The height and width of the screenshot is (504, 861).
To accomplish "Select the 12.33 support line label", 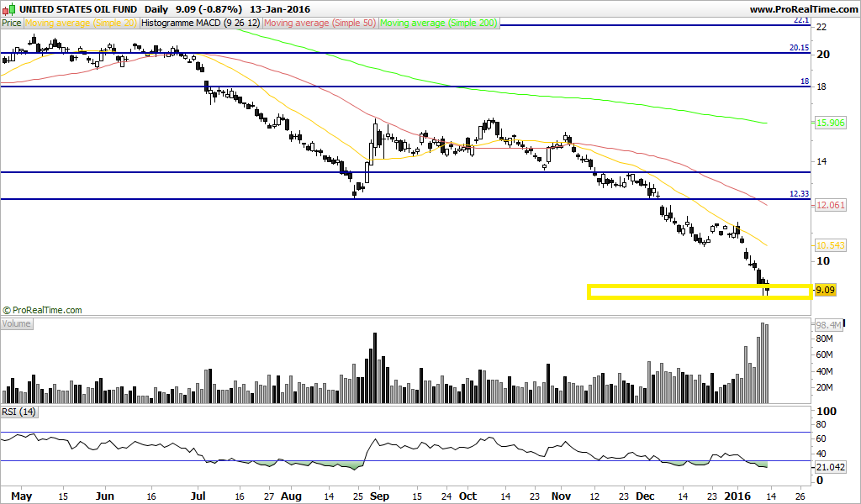I will click(x=799, y=193).
